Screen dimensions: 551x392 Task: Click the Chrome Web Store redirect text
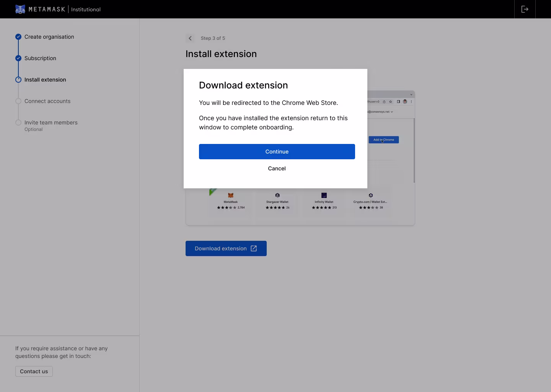tap(269, 103)
